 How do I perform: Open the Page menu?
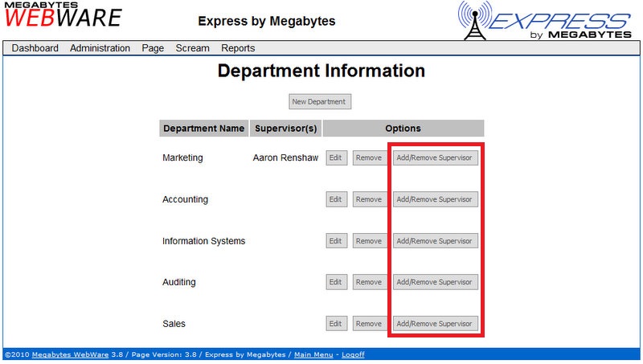[x=153, y=48]
